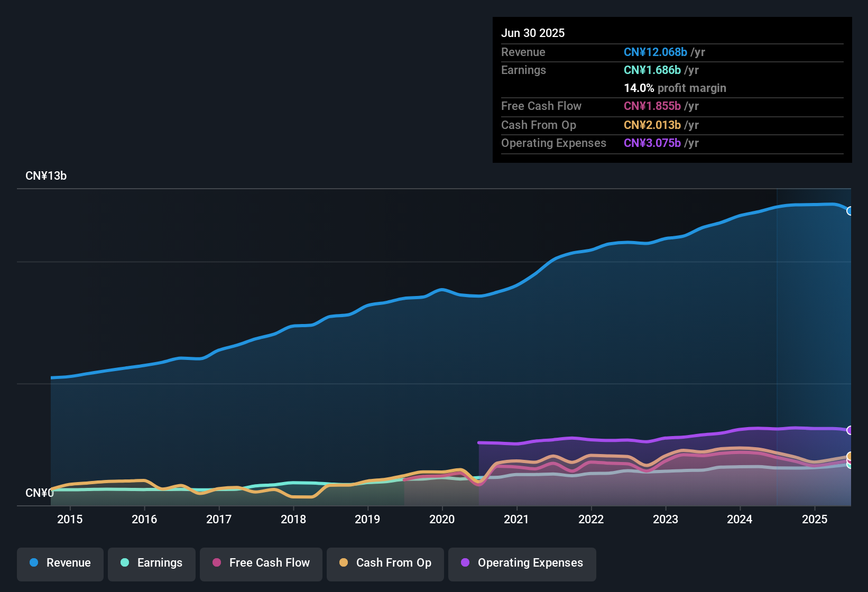Select the 2025 year label on the axis

(x=814, y=519)
